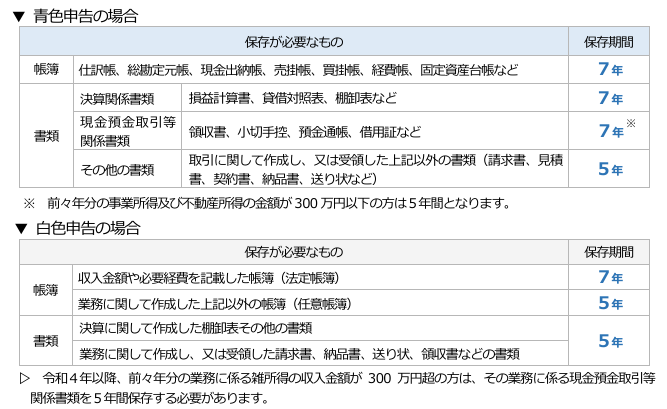Click the footnote about 300万円以下 income
The image size is (667, 409).
point(268,203)
